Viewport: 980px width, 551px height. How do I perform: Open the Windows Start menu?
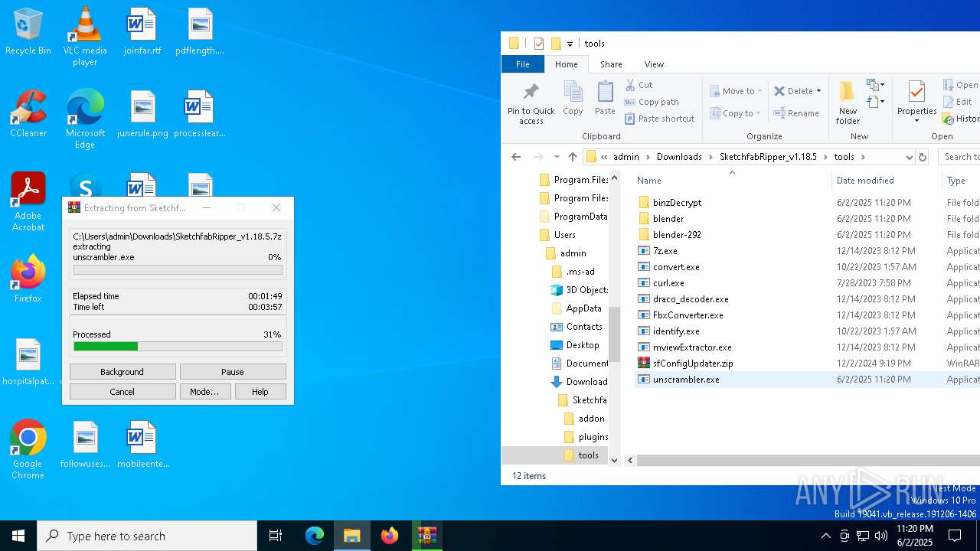click(x=18, y=536)
